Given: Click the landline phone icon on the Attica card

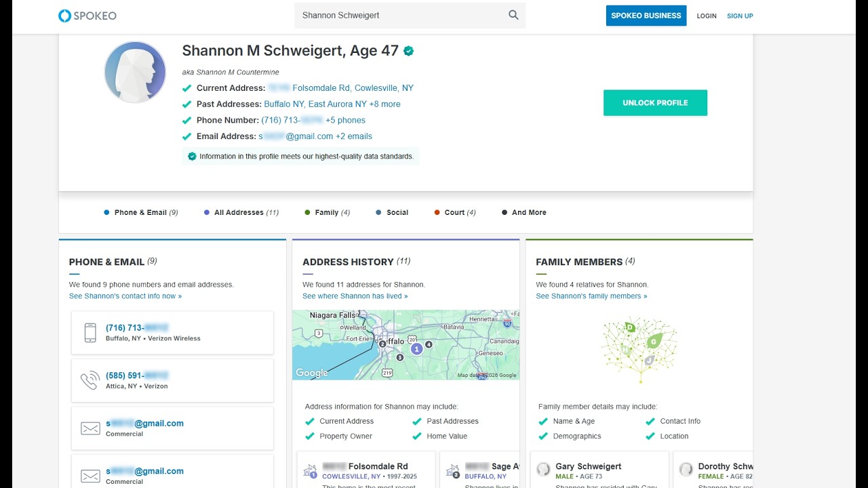Looking at the screenshot, I should (x=90, y=380).
